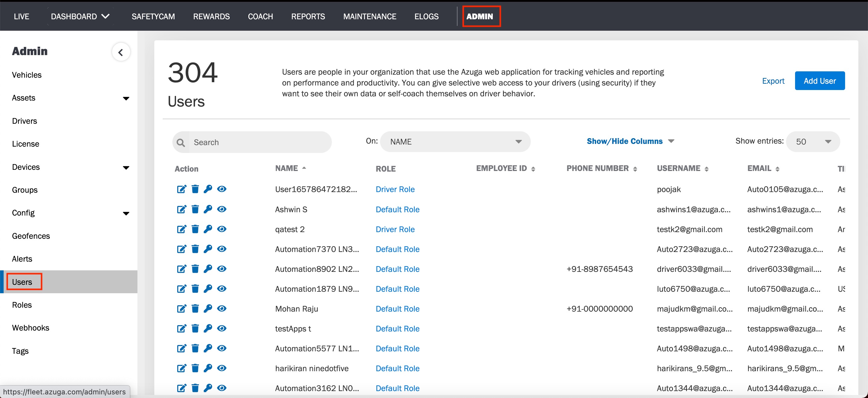Click eye icon for Automation7370 row
Viewport: 868px width, 398px height.
point(222,249)
